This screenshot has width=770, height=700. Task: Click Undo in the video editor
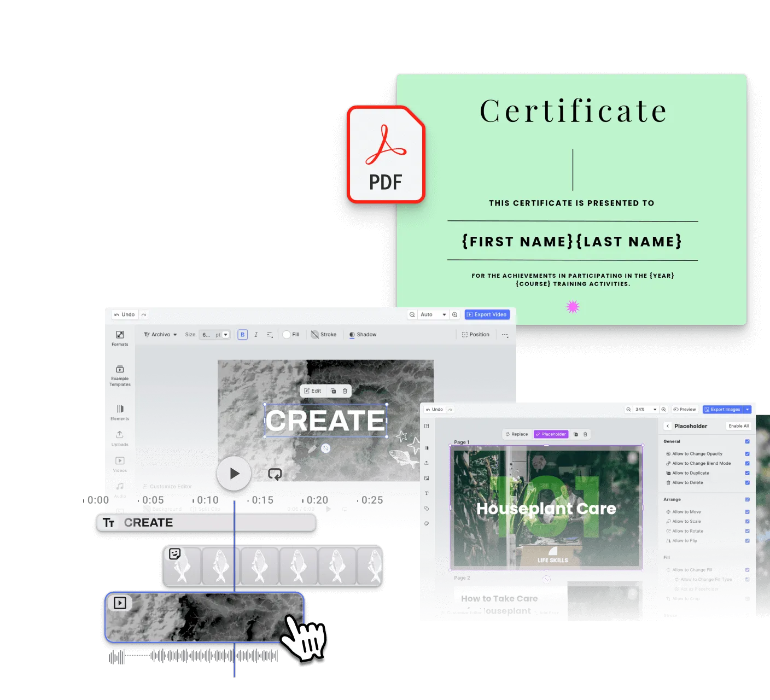[x=125, y=314]
